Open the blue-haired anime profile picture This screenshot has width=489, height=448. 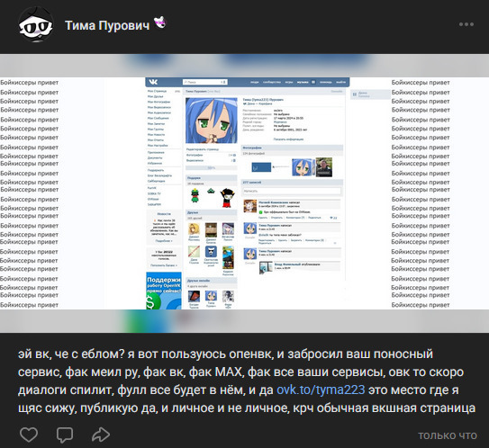[x=211, y=121]
